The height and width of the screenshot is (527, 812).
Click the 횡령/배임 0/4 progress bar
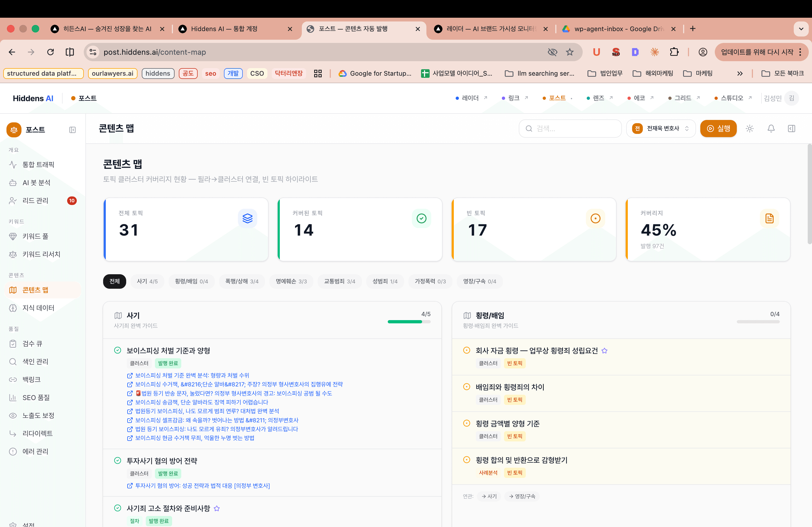coord(758,321)
